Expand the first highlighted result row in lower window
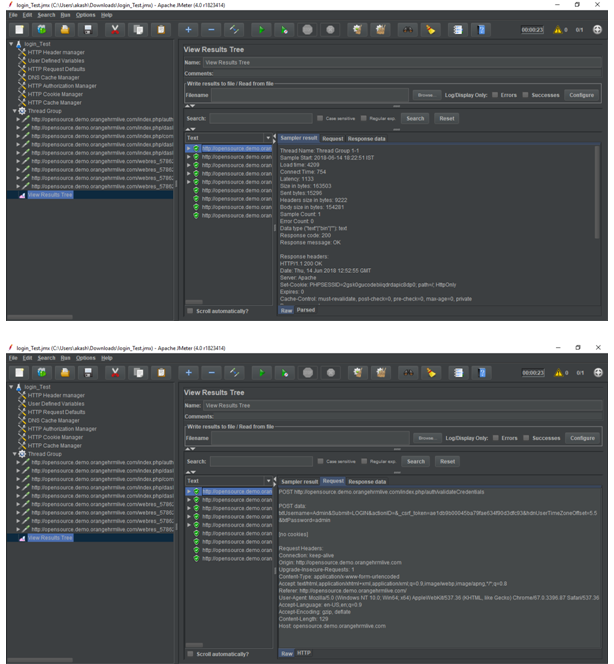The height and width of the screenshot is (664, 614). [x=189, y=491]
